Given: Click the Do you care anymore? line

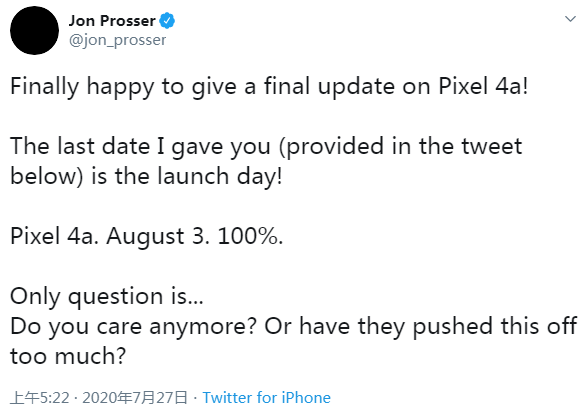Looking at the screenshot, I should [x=294, y=327].
